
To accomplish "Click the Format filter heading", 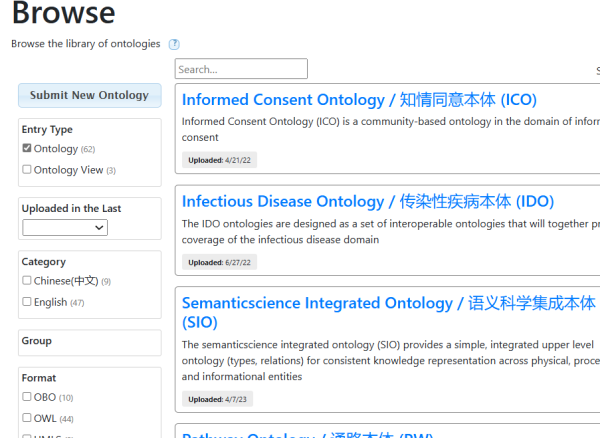I will click(x=39, y=378).
